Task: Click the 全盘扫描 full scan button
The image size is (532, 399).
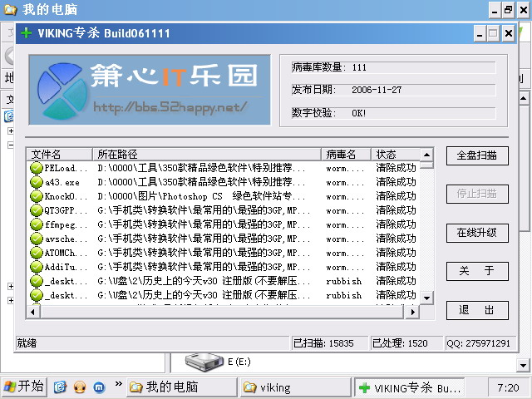Action: [x=477, y=155]
